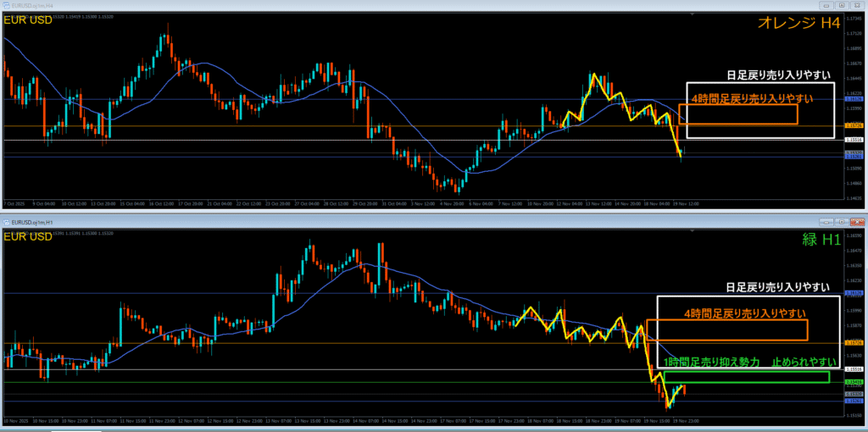Close the EURUSD H1 chart window
Screen dimensions: 868x432
(x=855, y=221)
